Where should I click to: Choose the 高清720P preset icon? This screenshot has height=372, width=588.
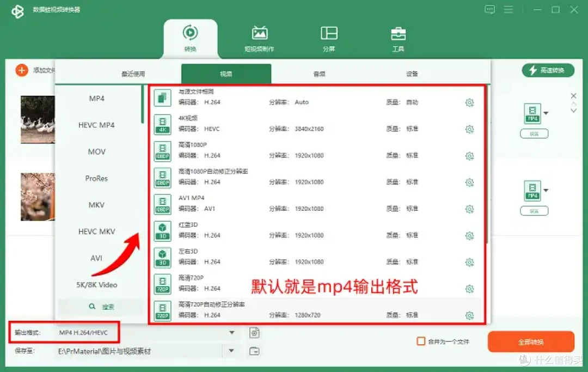pos(162,284)
